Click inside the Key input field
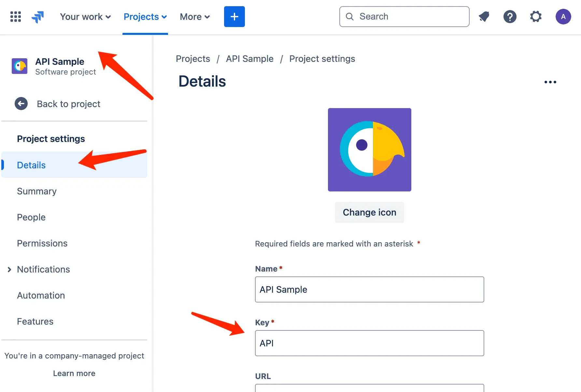The height and width of the screenshot is (392, 581). (369, 343)
